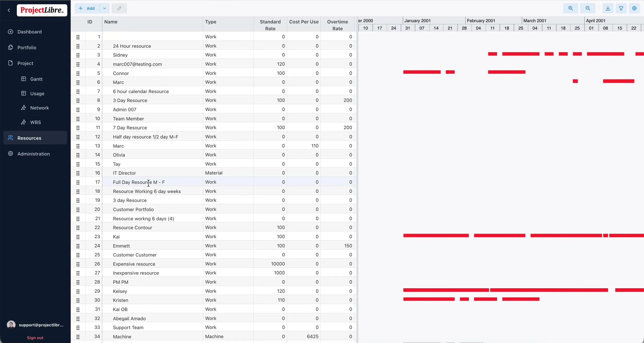Click the ProjectLibre logo

click(42, 10)
